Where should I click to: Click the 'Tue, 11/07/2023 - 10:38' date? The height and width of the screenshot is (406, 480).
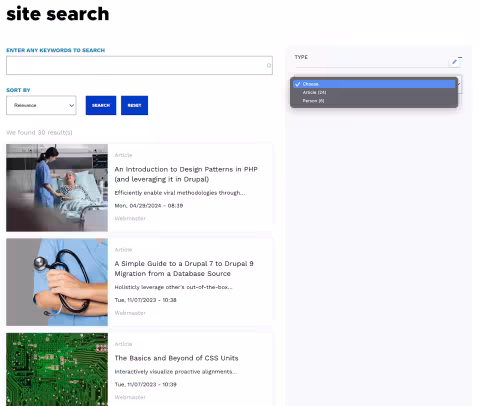[x=145, y=300]
